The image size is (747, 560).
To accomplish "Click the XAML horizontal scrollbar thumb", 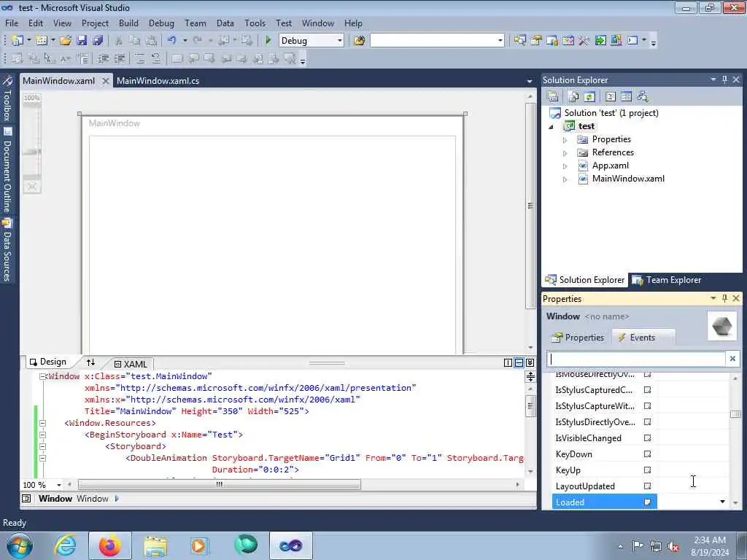I will (x=220, y=485).
